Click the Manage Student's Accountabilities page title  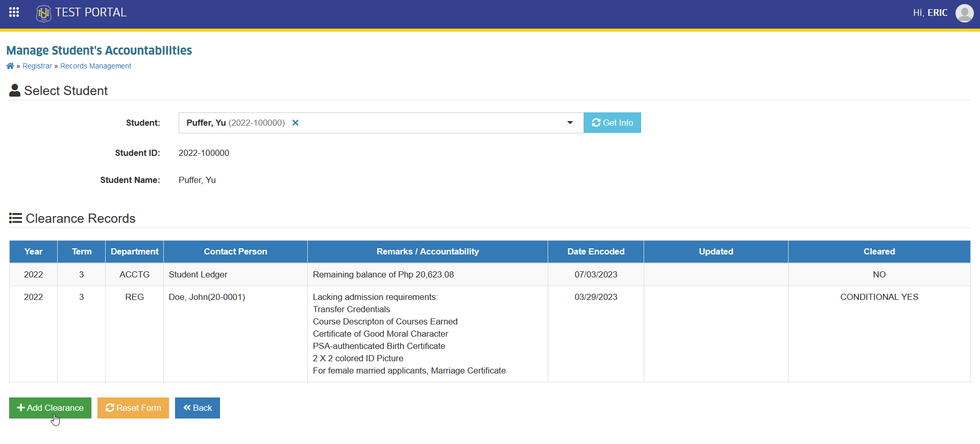coord(99,51)
